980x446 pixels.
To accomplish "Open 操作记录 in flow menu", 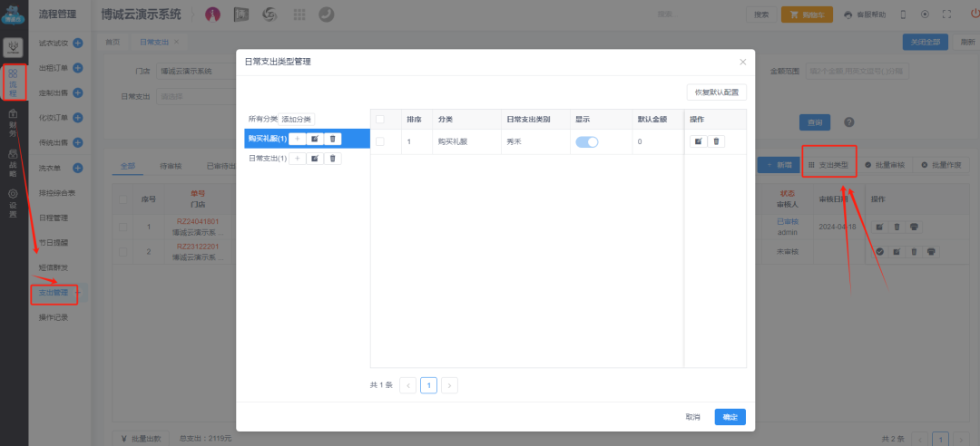I will [x=54, y=317].
